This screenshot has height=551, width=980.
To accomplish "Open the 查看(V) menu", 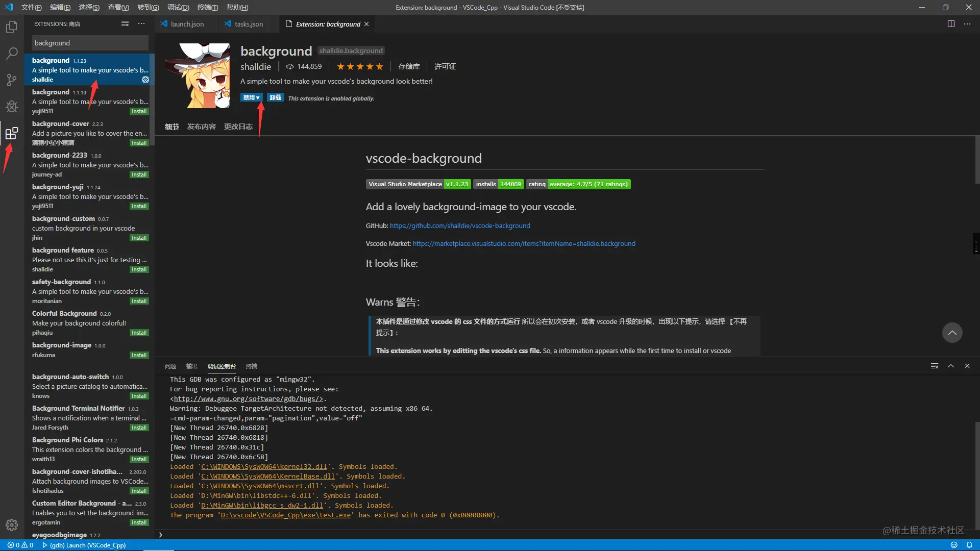I will click(118, 8).
